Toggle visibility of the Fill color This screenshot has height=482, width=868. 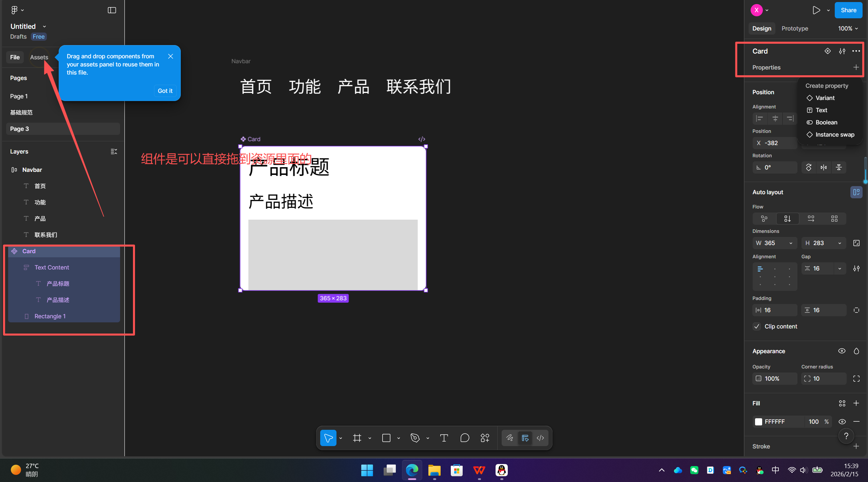pos(842,422)
